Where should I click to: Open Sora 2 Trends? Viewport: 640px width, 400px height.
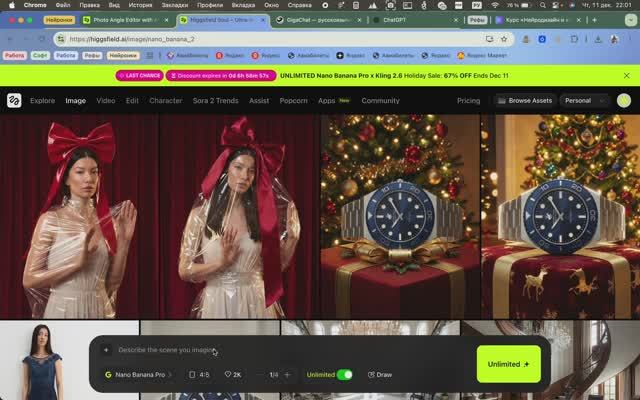[216, 100]
